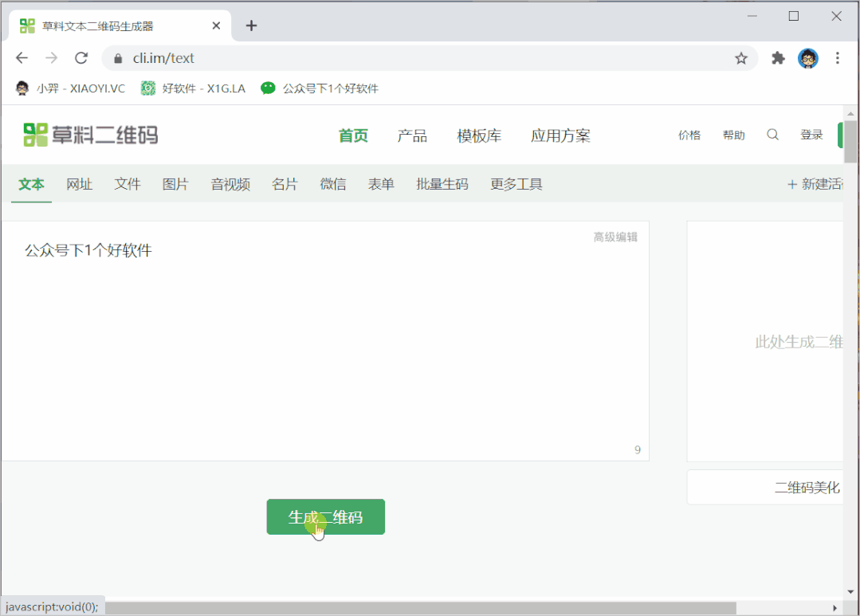
Task: Click the 价格 link
Action: coord(689,135)
